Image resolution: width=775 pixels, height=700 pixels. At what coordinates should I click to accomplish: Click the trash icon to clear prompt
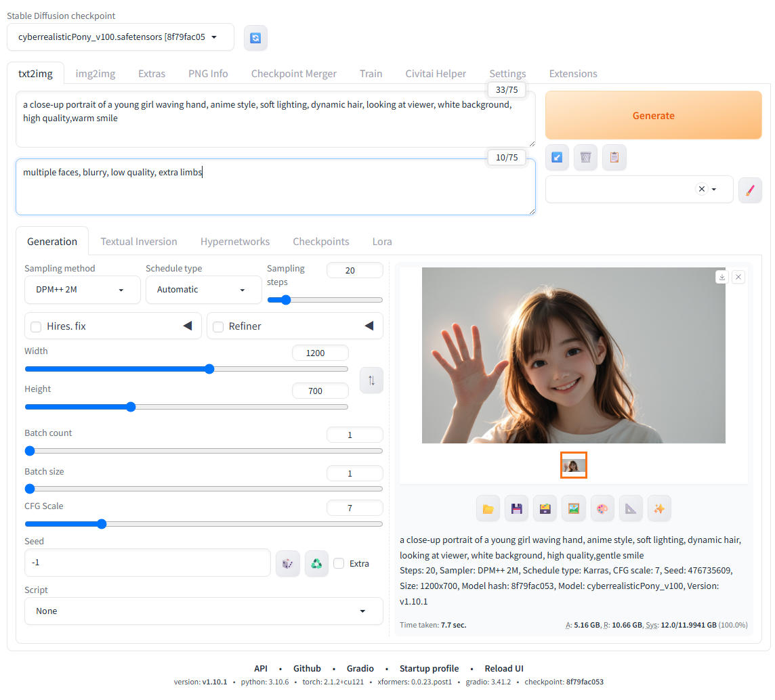(x=585, y=157)
